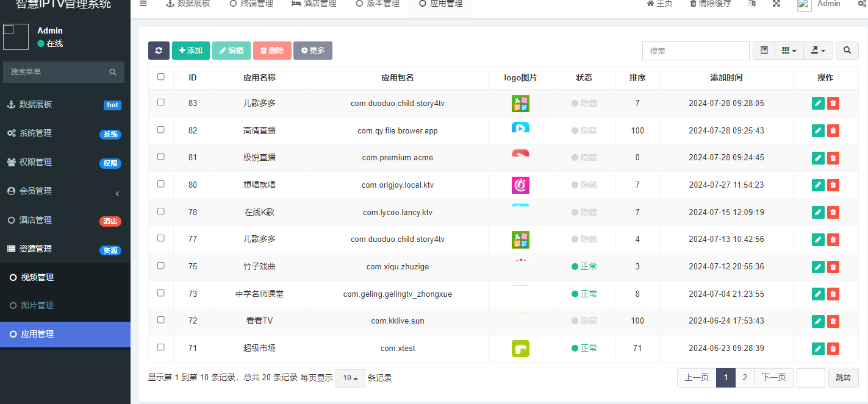
Task: Click the refresh table icon button
Action: pyautogui.click(x=159, y=51)
